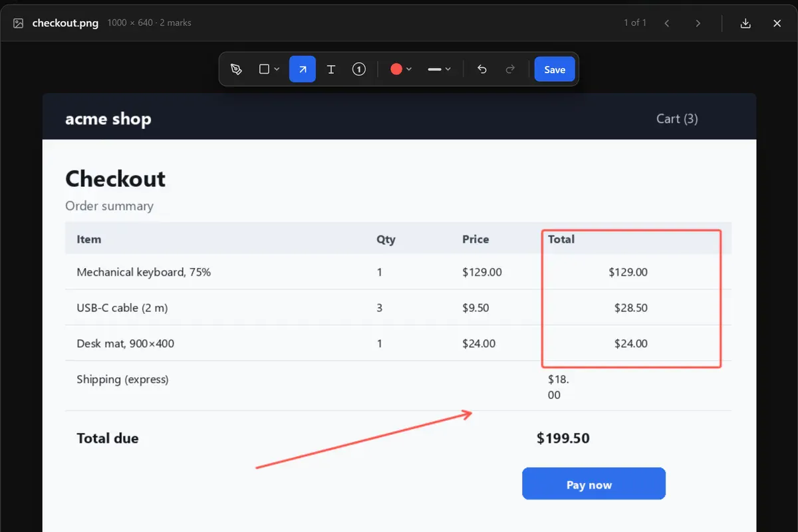The image size is (798, 532).
Task: Click the Mechanical keyboard's '$129.00' Total cell
Action: [628, 272]
